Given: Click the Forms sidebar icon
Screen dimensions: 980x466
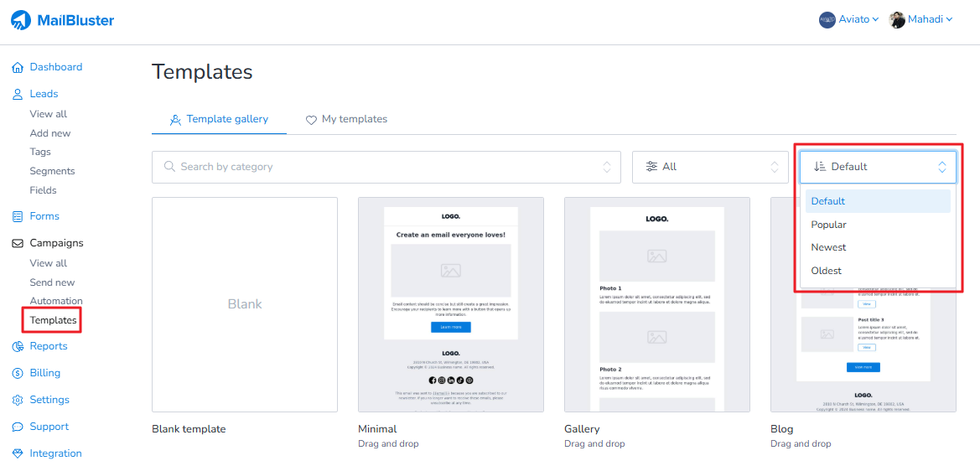Looking at the screenshot, I should point(18,216).
